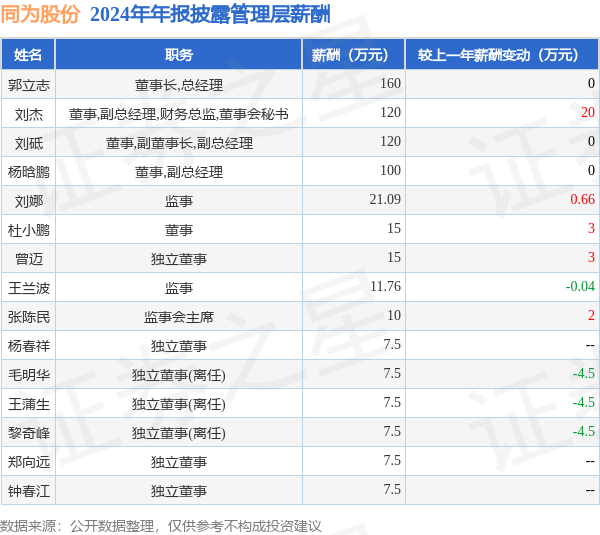Click the salary value 21.09
Viewport: 600px width, 535px height.
pyautogui.click(x=385, y=199)
